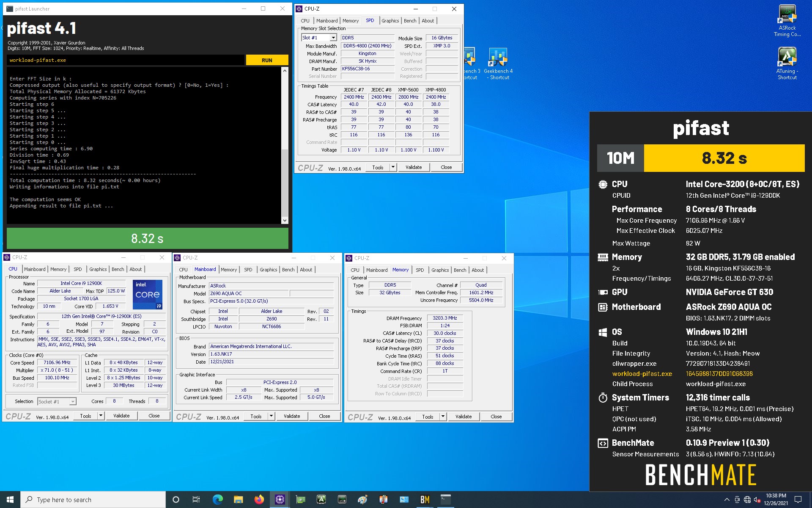Click the 3203.3 MHz DRAM Frequency value

(x=445, y=318)
